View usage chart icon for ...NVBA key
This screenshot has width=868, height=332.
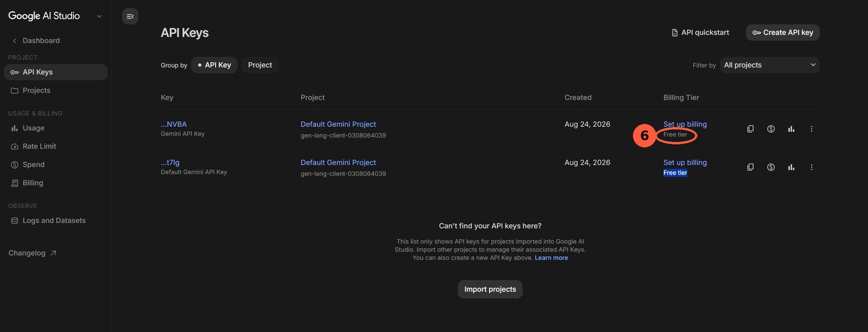click(791, 129)
